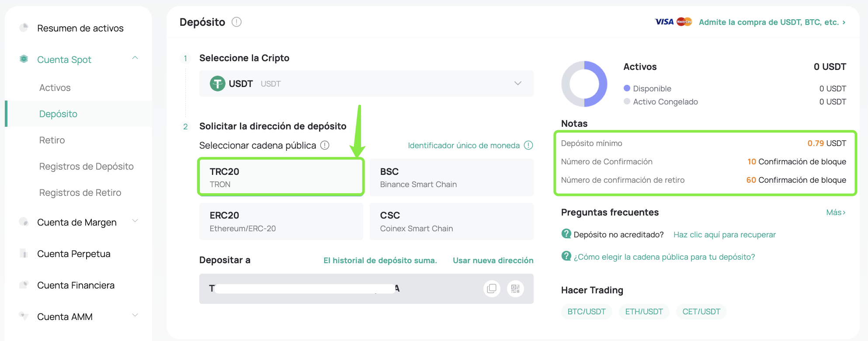Image resolution: width=868 pixels, height=341 pixels.
Task: Go to Registros de Depósito
Action: 86,166
